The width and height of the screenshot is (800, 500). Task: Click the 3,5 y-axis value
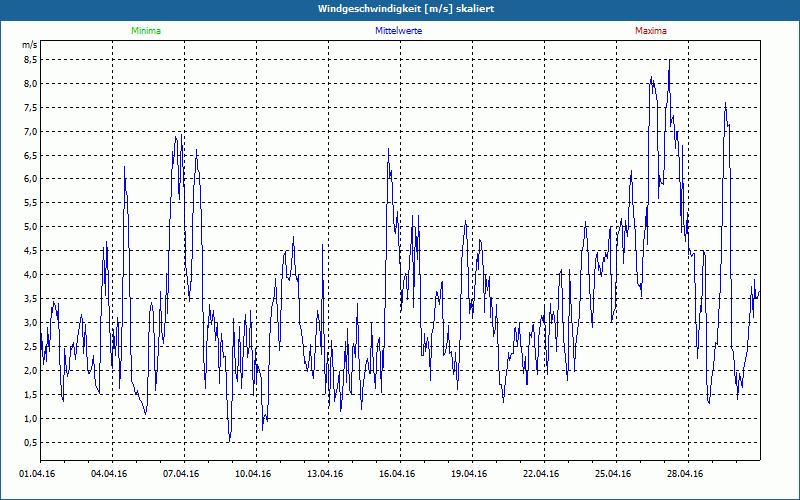(31, 299)
